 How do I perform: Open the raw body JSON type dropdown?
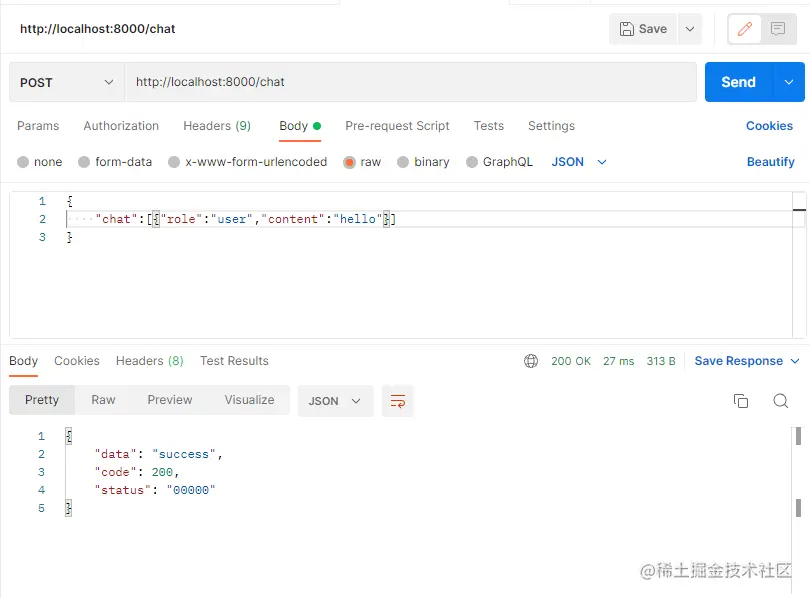[x=579, y=162]
